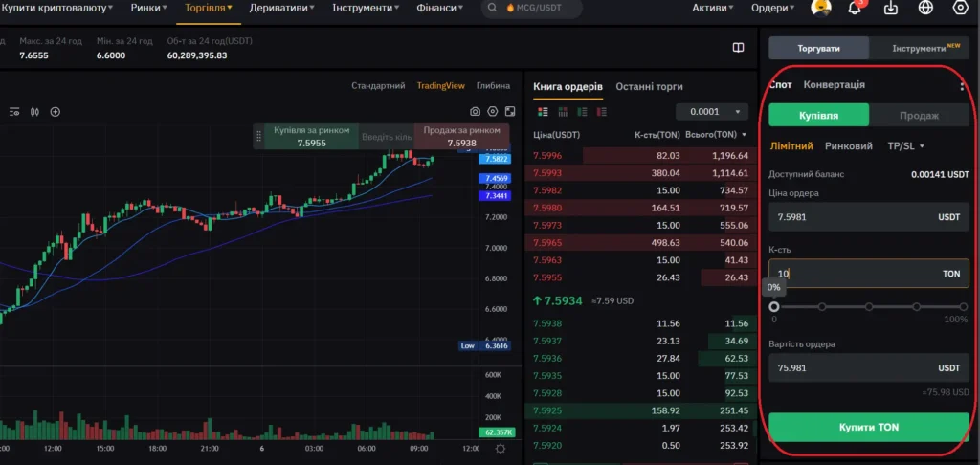Select Стандартний chart view
Image resolution: width=980 pixels, height=465 pixels.
click(378, 85)
